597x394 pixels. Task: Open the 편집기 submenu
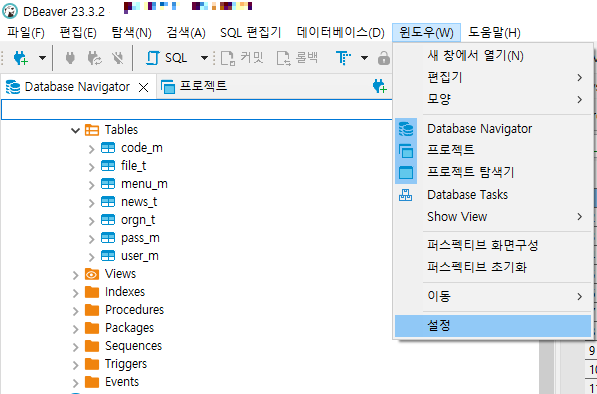pos(493,78)
